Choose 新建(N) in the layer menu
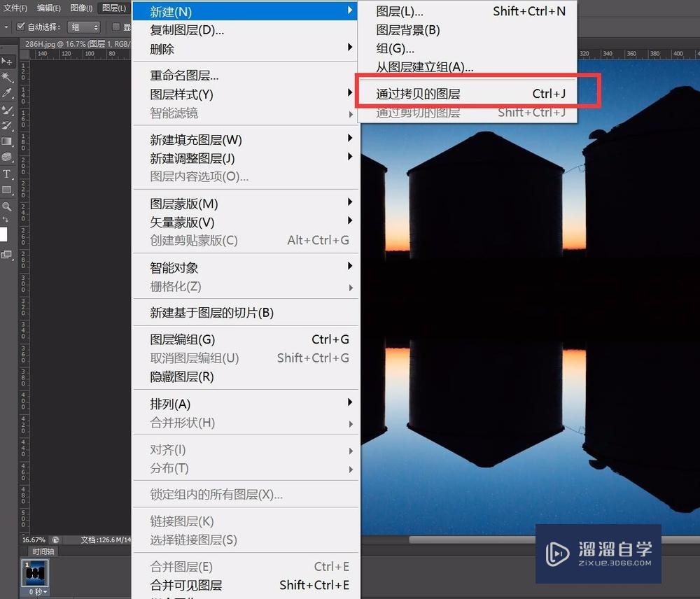Viewport: 700px width, 599px height. (x=244, y=10)
